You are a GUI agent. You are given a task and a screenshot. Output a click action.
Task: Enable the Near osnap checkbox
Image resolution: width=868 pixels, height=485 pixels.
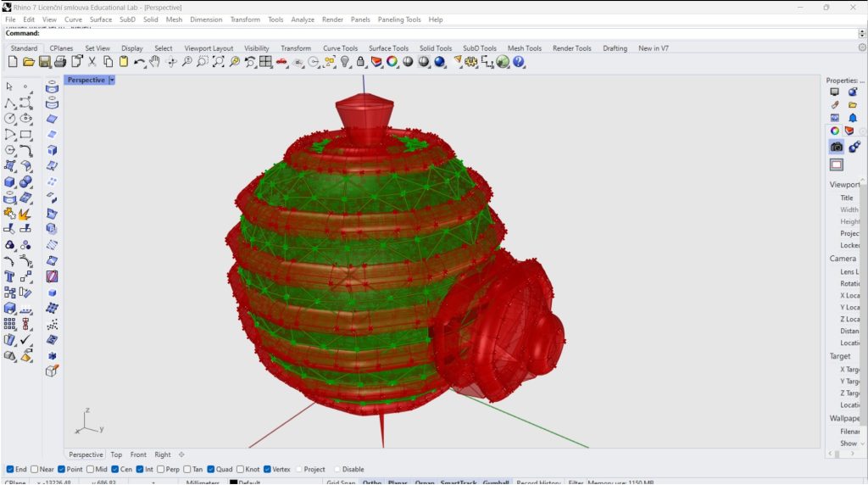tap(34, 470)
